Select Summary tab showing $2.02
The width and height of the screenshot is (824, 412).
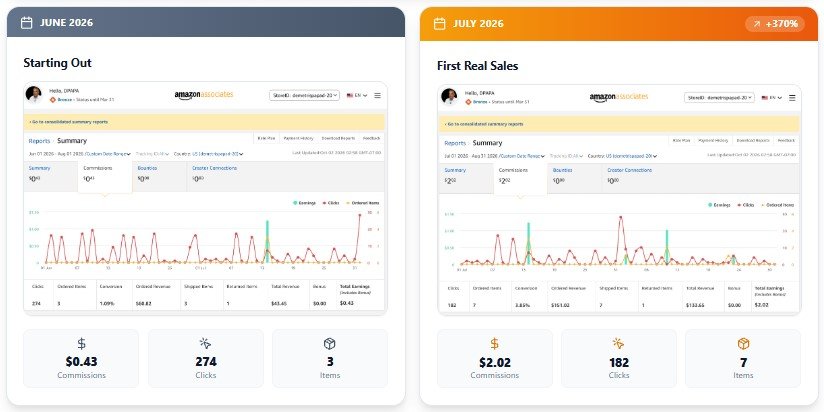(466, 177)
